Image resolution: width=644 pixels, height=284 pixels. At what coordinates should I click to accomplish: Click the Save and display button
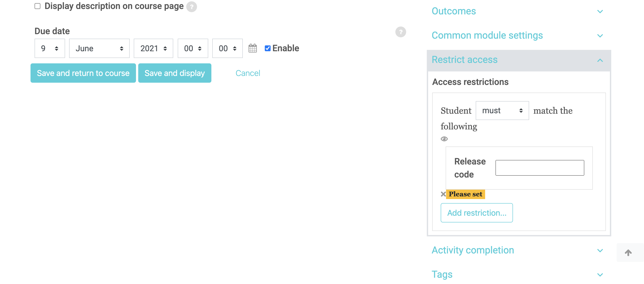pyautogui.click(x=175, y=73)
